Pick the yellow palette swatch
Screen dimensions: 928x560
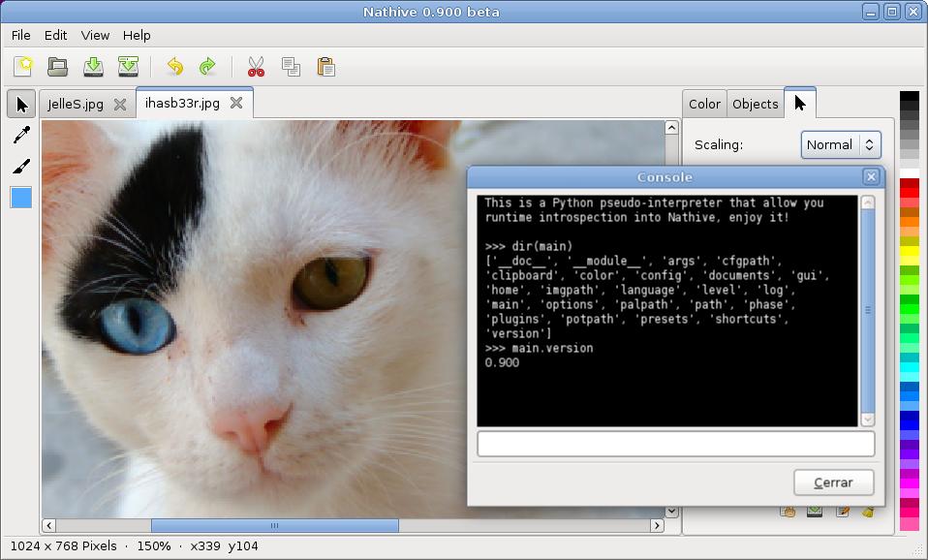[x=909, y=251]
